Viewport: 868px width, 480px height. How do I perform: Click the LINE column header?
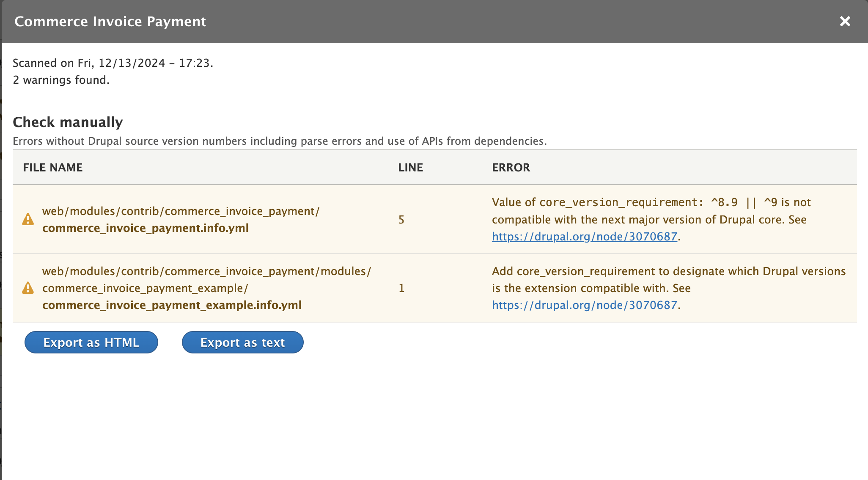tap(410, 167)
